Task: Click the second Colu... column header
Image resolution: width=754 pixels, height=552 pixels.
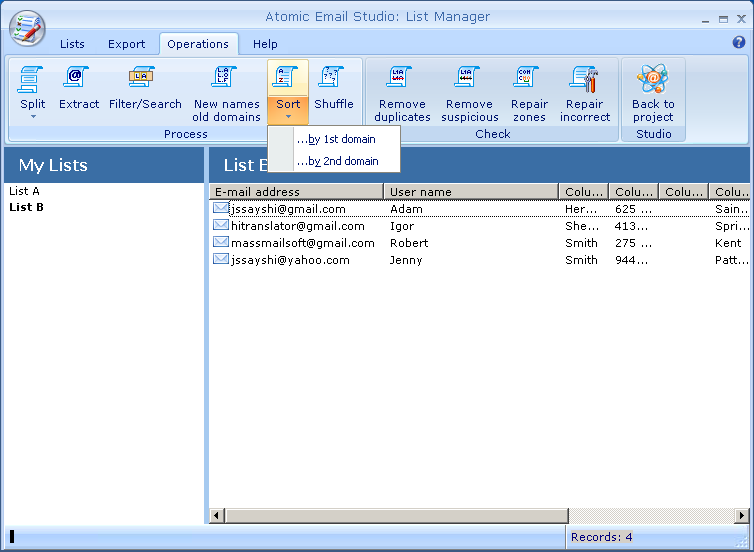Action: 634,191
